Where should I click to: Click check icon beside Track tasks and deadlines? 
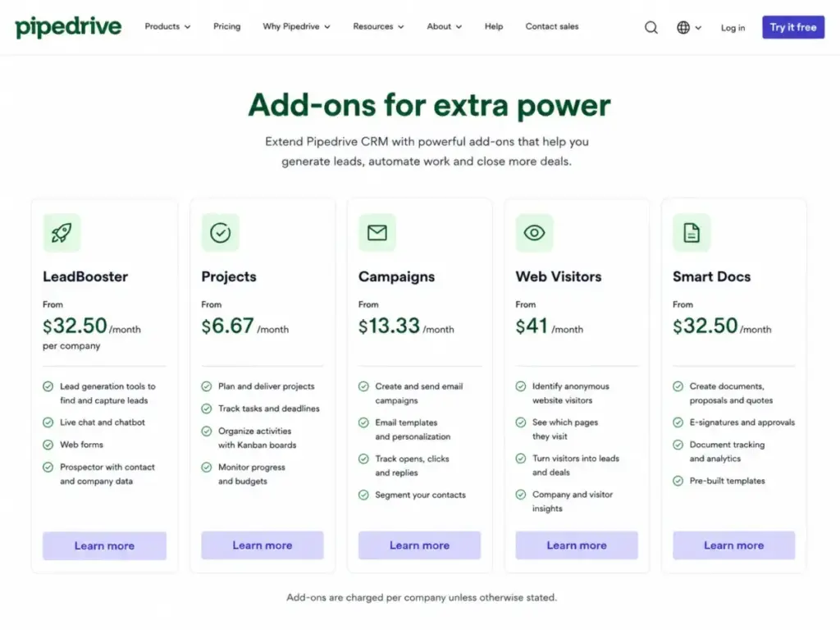click(x=206, y=409)
